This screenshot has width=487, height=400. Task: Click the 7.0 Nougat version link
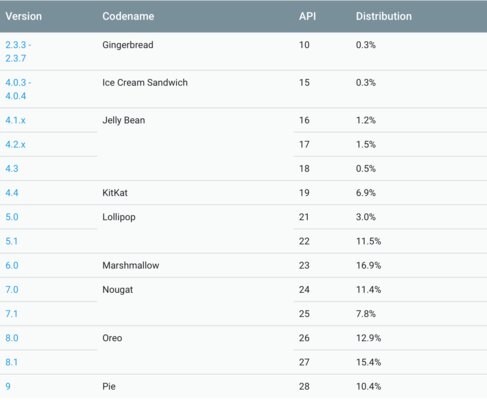(12, 290)
